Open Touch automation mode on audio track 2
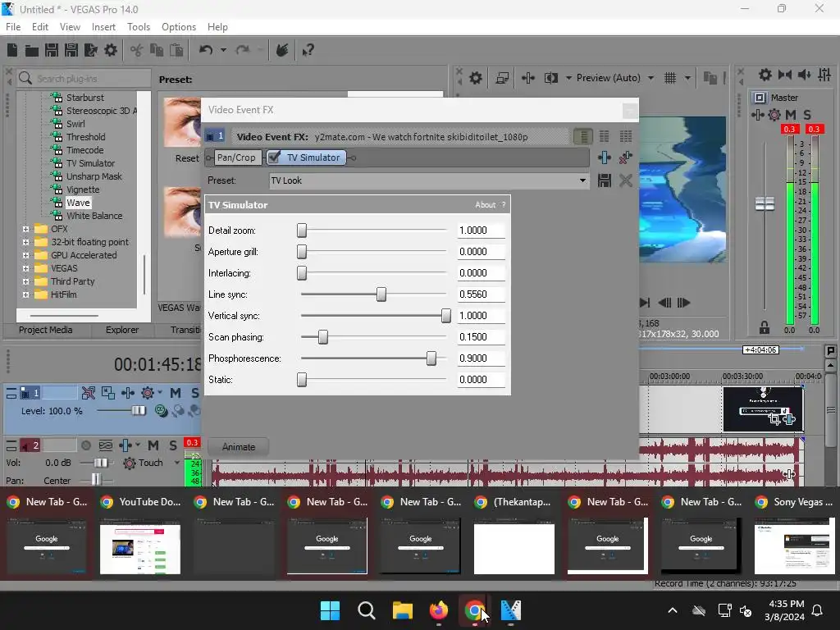 pyautogui.click(x=151, y=463)
